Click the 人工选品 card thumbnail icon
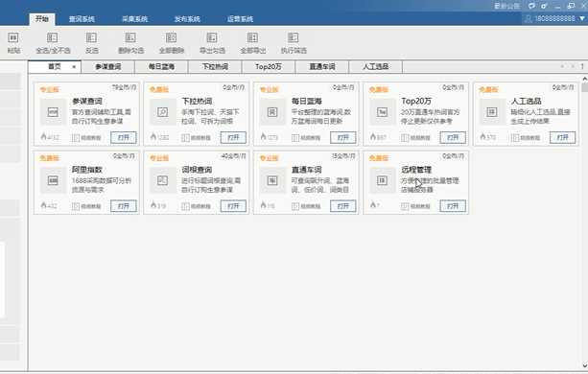This screenshot has height=374, width=588. (492, 111)
